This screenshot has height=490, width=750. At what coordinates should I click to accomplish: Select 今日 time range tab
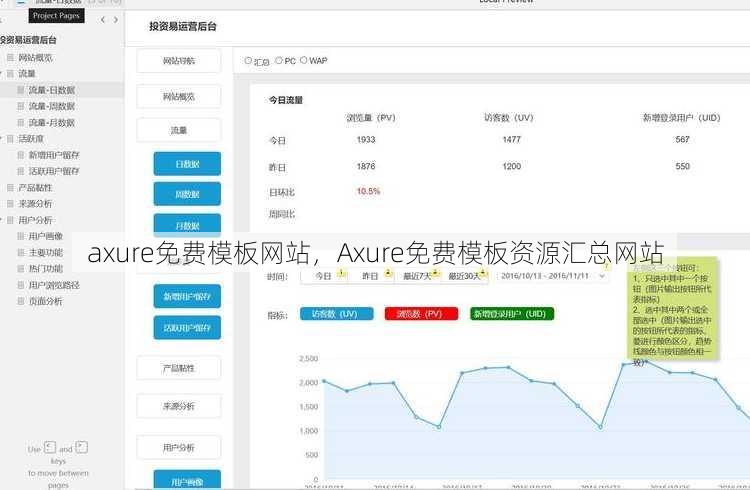[324, 276]
